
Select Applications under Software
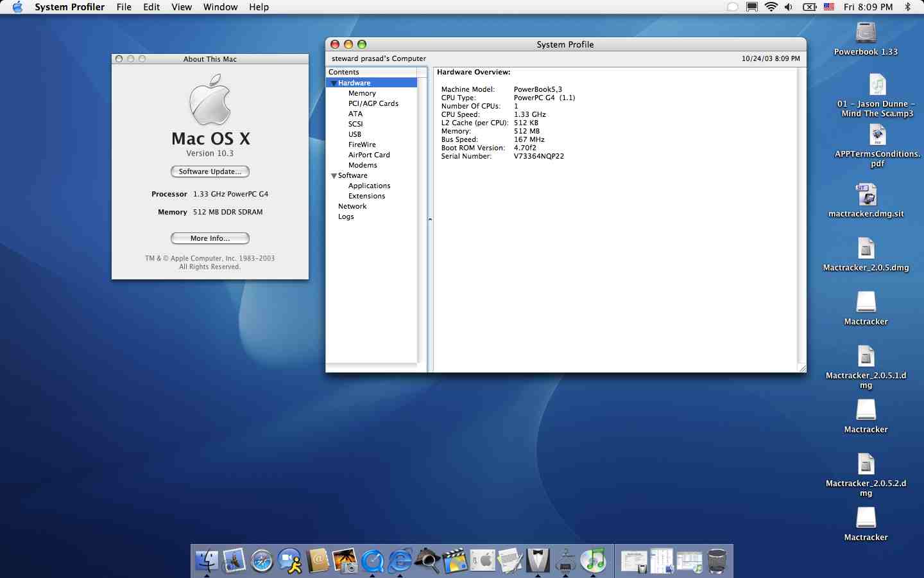tap(369, 186)
